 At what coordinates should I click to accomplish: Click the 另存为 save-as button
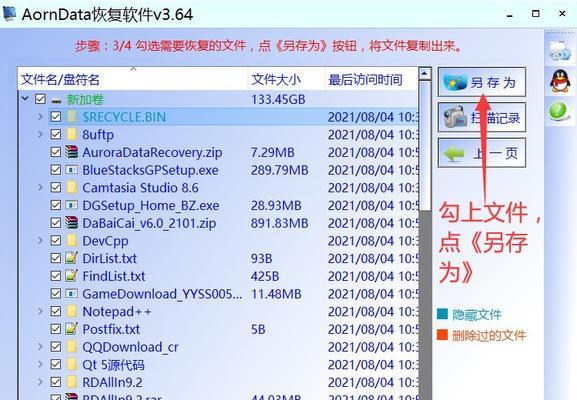point(481,82)
